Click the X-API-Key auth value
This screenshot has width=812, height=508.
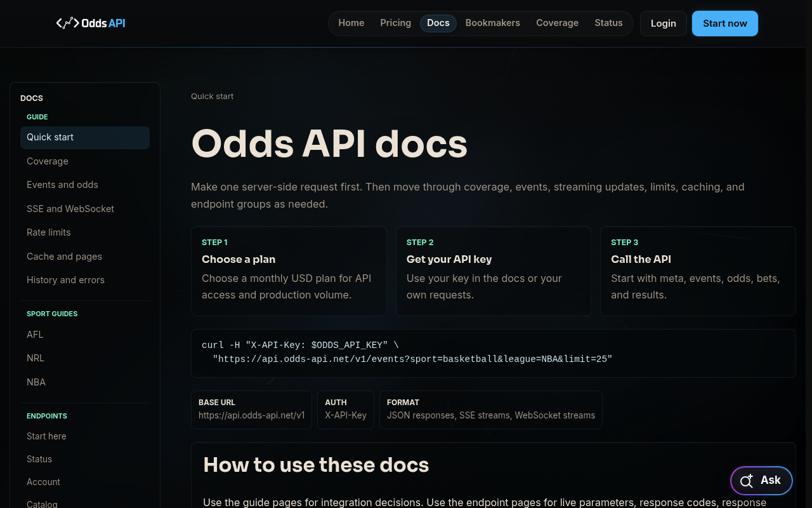[x=346, y=416]
